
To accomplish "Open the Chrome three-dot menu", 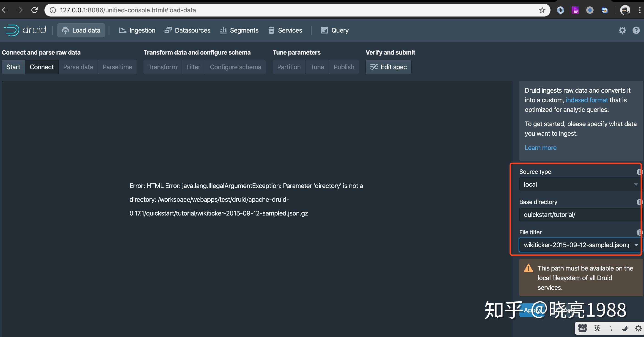I will [640, 10].
